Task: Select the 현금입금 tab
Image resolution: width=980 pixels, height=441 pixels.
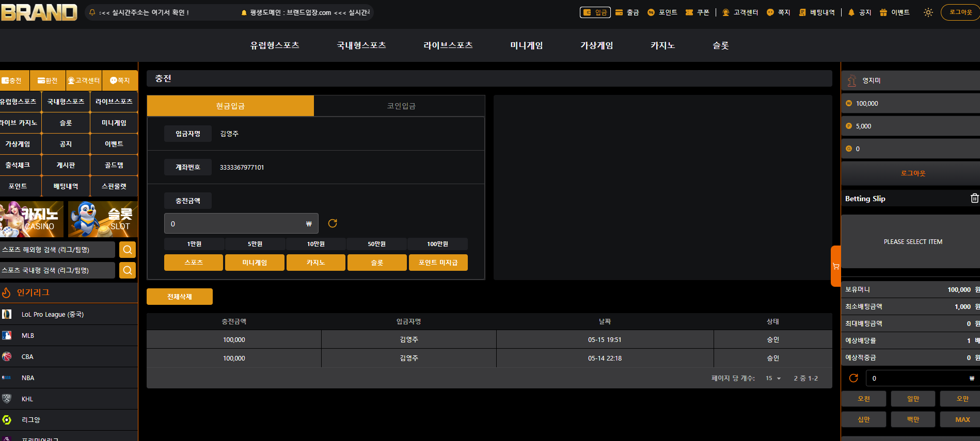Action: [x=230, y=106]
